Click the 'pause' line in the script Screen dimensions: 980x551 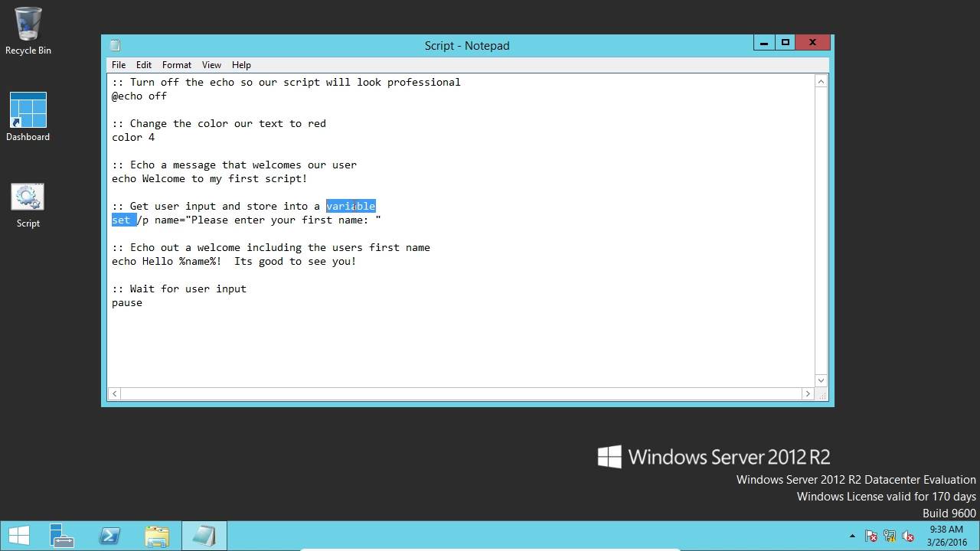tap(127, 302)
